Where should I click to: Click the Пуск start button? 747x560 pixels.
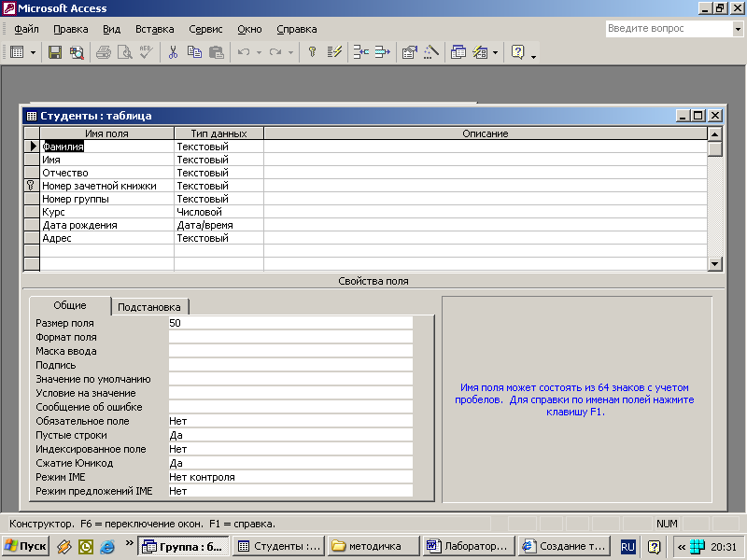[x=25, y=546]
